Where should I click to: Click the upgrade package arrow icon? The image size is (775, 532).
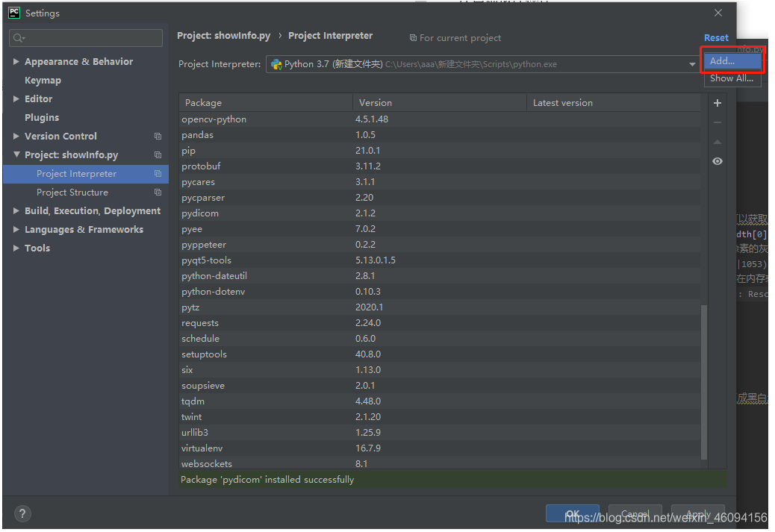tap(718, 143)
